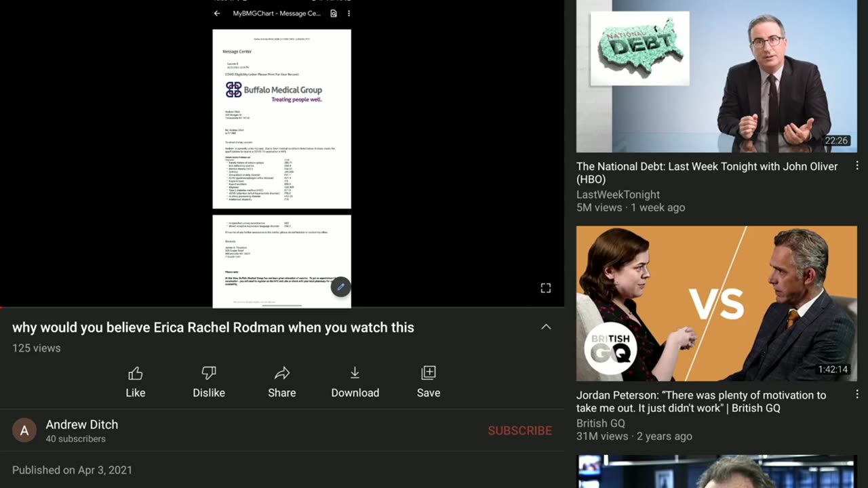Click the British GQ channel name text
Viewport: 868px width, 488px height.
tap(601, 423)
